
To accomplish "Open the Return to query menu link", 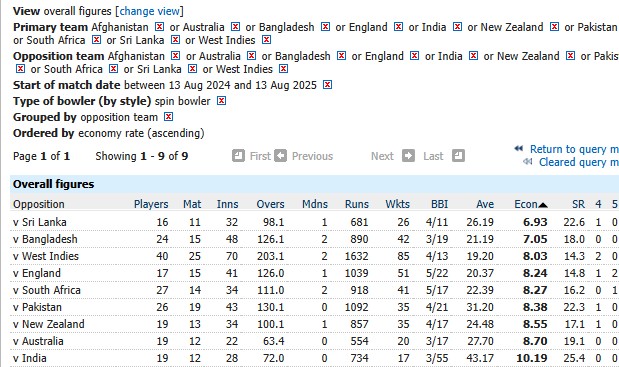I will tap(574, 149).
